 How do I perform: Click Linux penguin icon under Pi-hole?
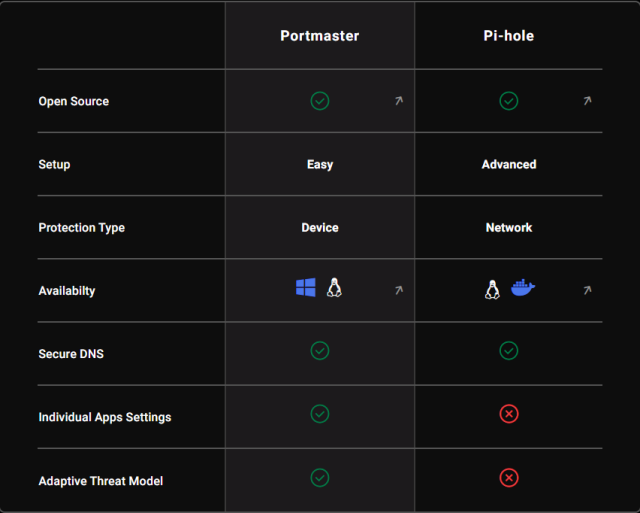pyautogui.click(x=492, y=289)
